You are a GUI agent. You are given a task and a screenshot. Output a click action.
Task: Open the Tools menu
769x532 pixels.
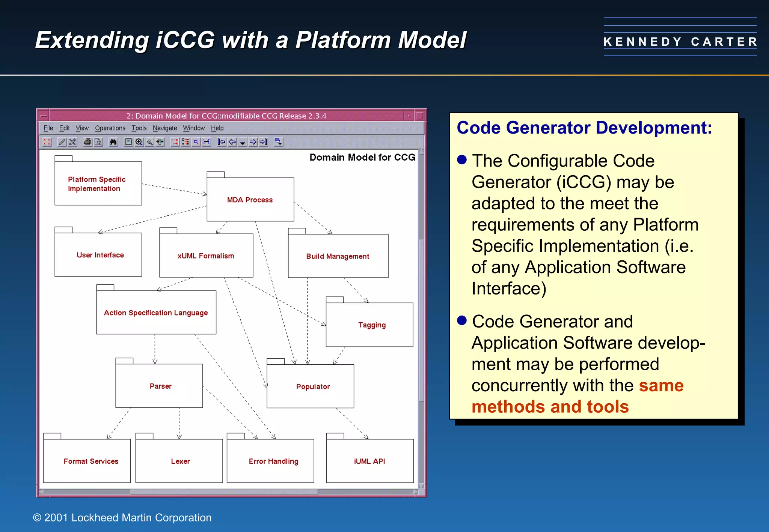[x=139, y=128]
